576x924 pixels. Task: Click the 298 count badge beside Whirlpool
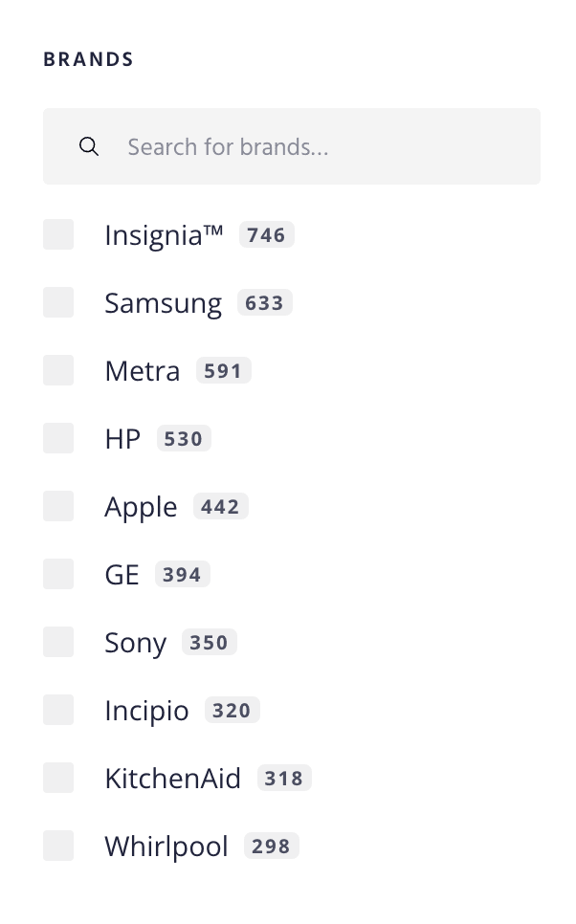click(x=272, y=846)
